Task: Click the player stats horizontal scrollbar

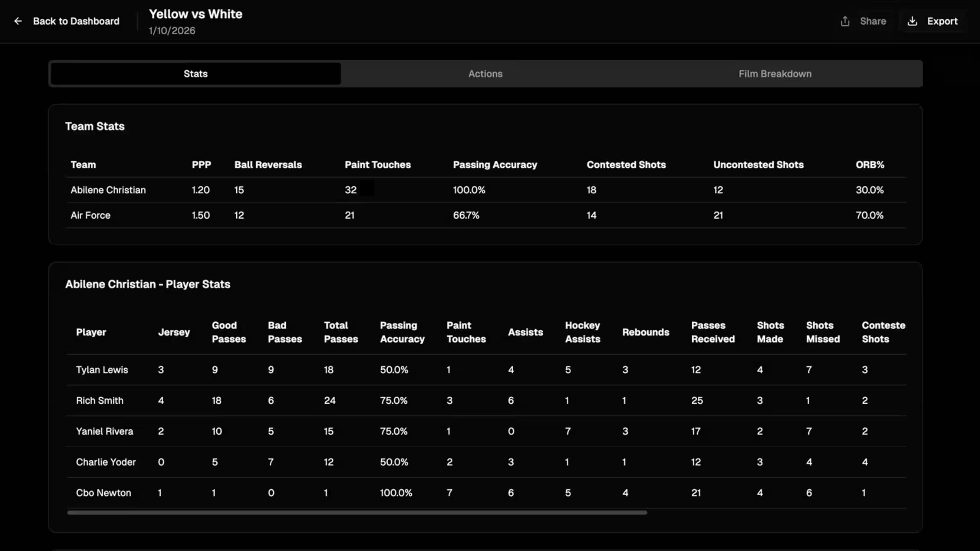Action: click(x=357, y=512)
